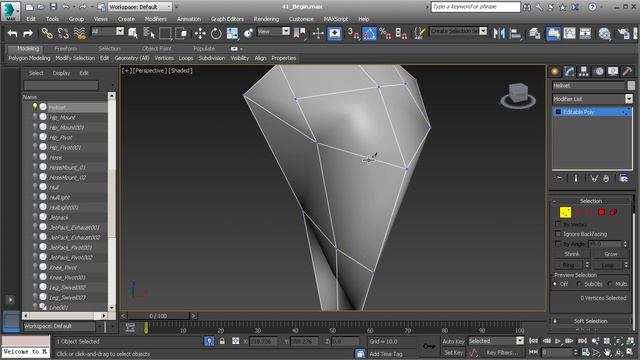
Task: Open Select by Name tool
Action: tap(149, 33)
